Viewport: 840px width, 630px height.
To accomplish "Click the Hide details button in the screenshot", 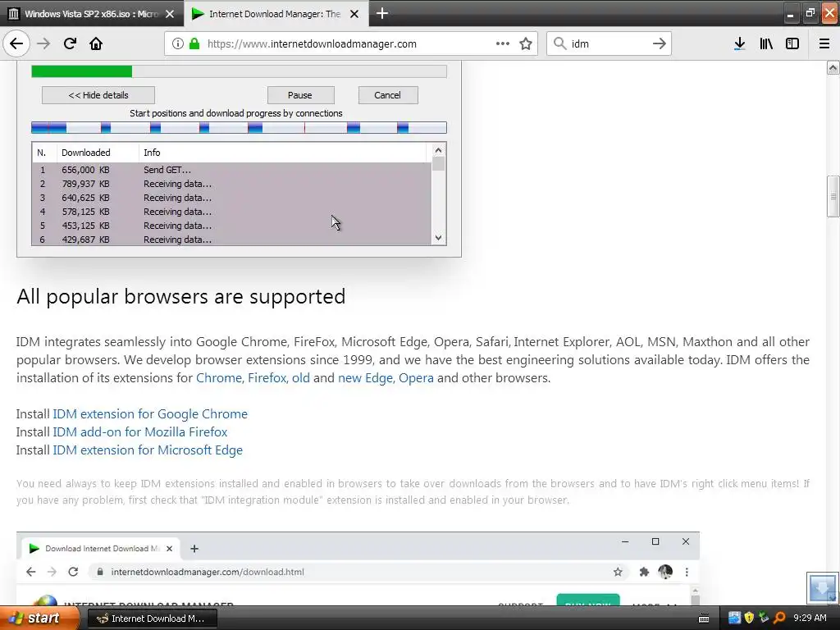I will 98,95.
